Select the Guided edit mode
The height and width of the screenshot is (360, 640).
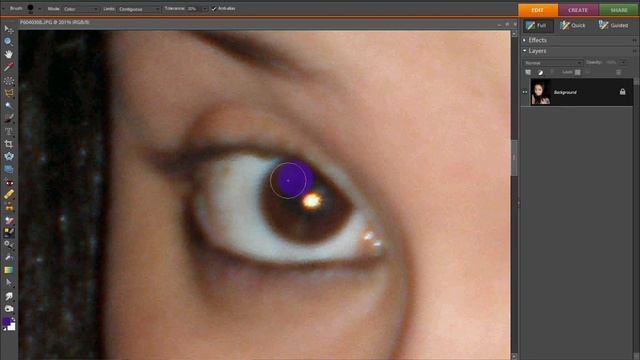[x=613, y=25]
